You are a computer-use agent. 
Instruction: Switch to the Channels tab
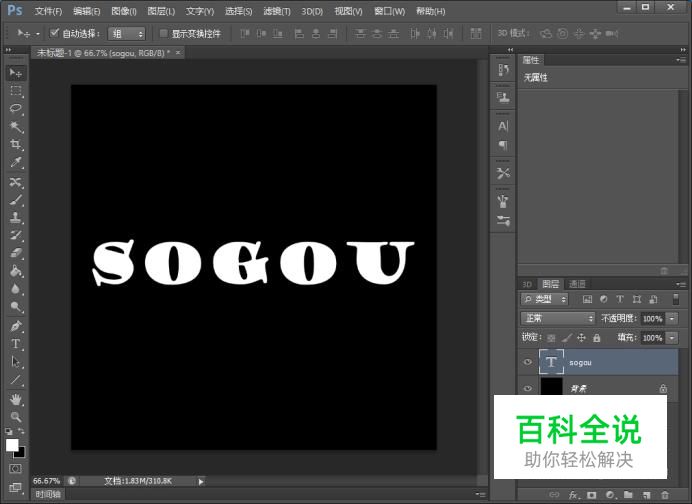pos(577,284)
